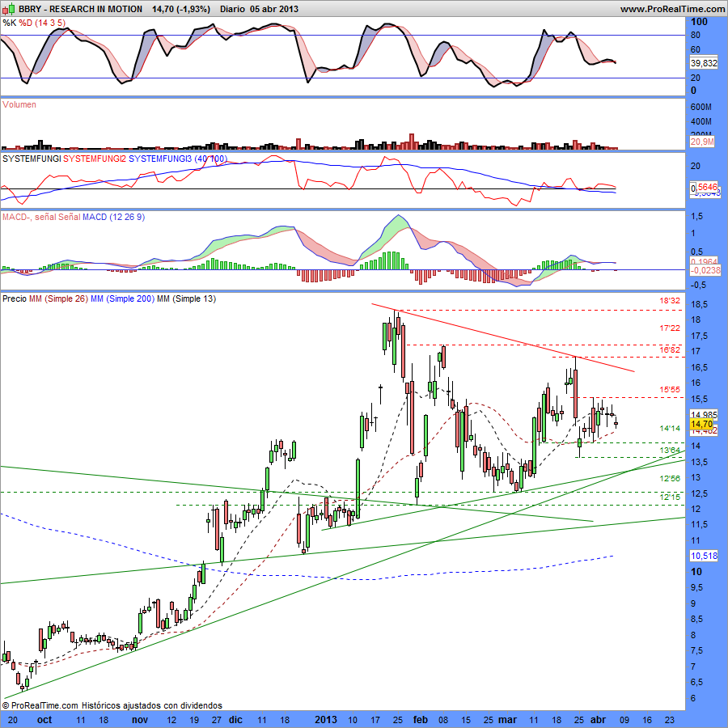Click the header quote '14,70 (-1,93%)'
Screen dimensions: 728x728
click(x=181, y=9)
